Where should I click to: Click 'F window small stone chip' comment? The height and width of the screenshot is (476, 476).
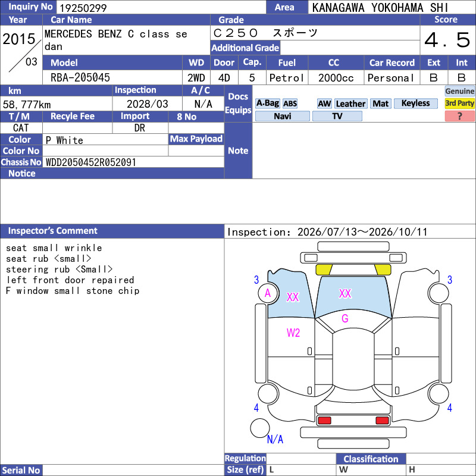[x=73, y=291]
